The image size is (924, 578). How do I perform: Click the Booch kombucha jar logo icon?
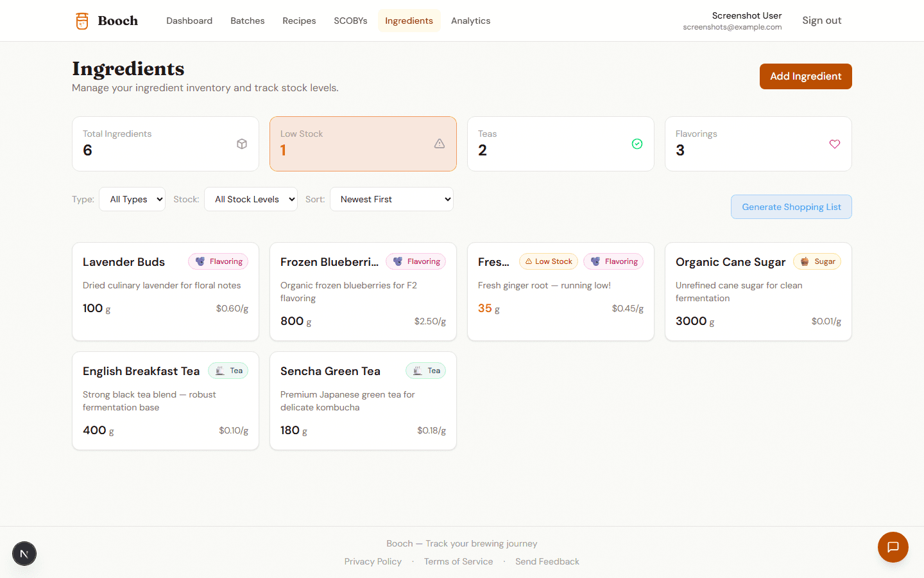pyautogui.click(x=82, y=21)
